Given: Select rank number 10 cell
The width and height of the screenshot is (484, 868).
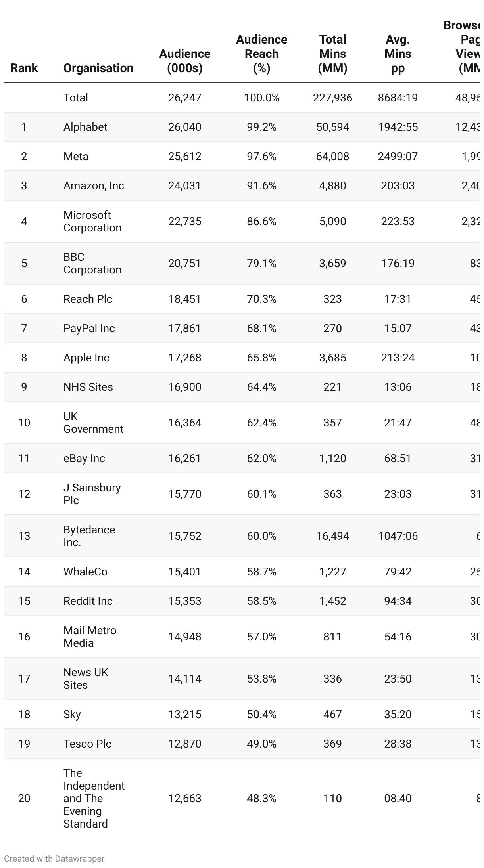Looking at the screenshot, I should coord(24,423).
